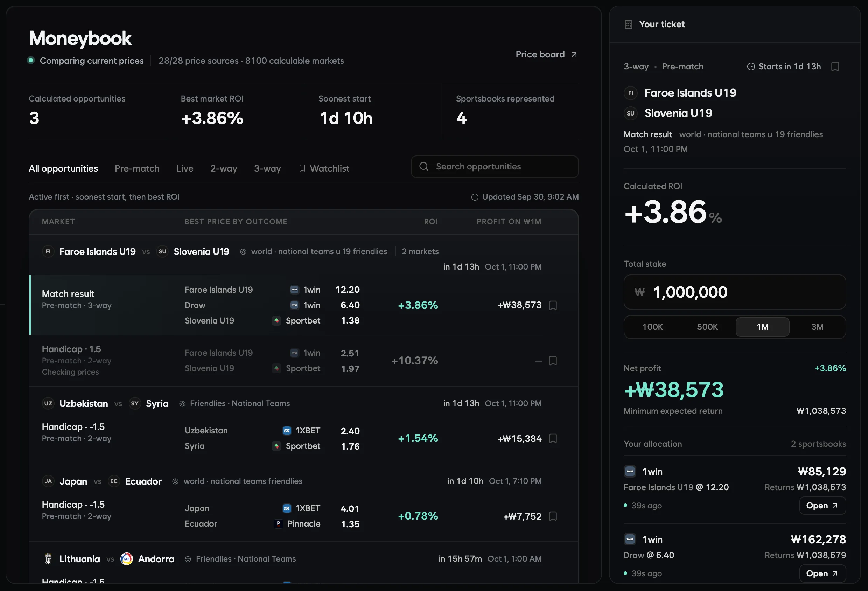This screenshot has width=868, height=591.
Task: Switch to the Live tab
Action: [x=185, y=168]
